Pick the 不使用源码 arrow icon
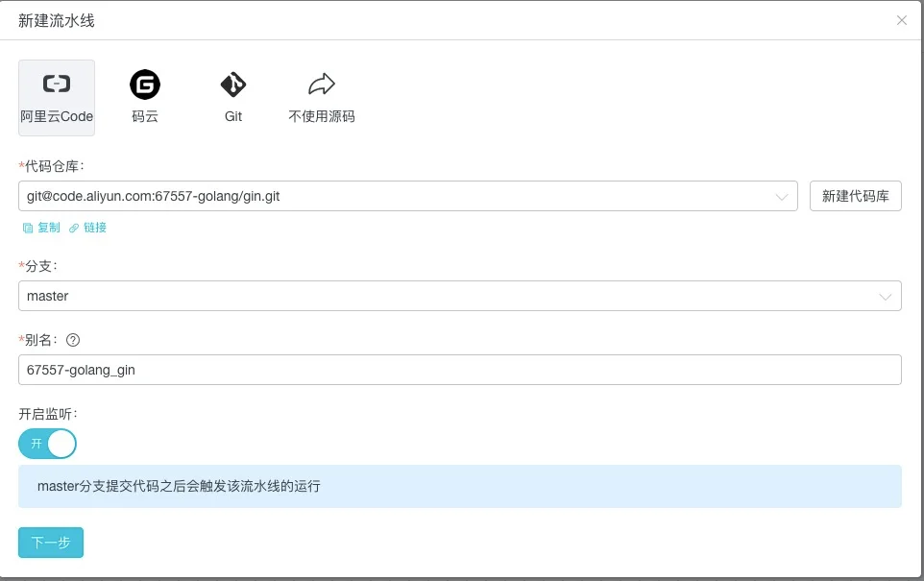The height and width of the screenshot is (581, 924). [x=322, y=84]
